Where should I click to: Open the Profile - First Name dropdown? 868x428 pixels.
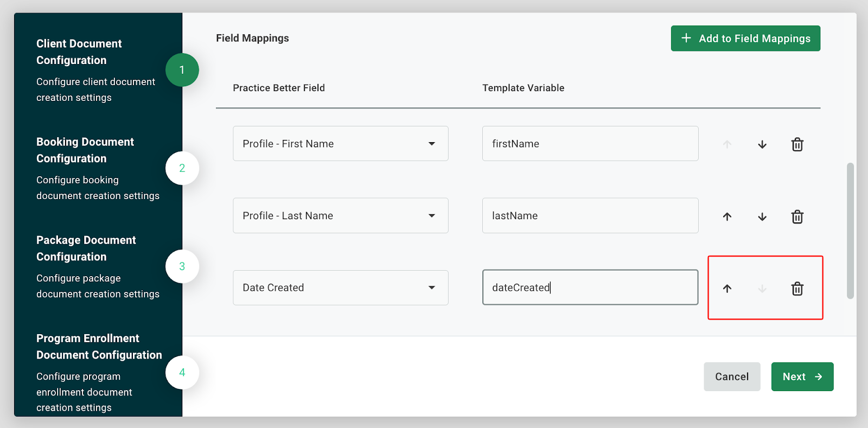(340, 144)
